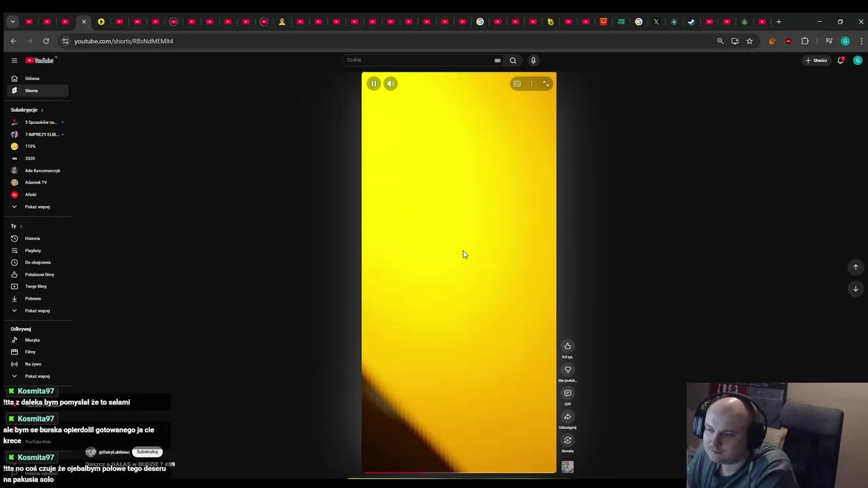Remix this Short
This screenshot has width=868, height=488.
coord(568,441)
